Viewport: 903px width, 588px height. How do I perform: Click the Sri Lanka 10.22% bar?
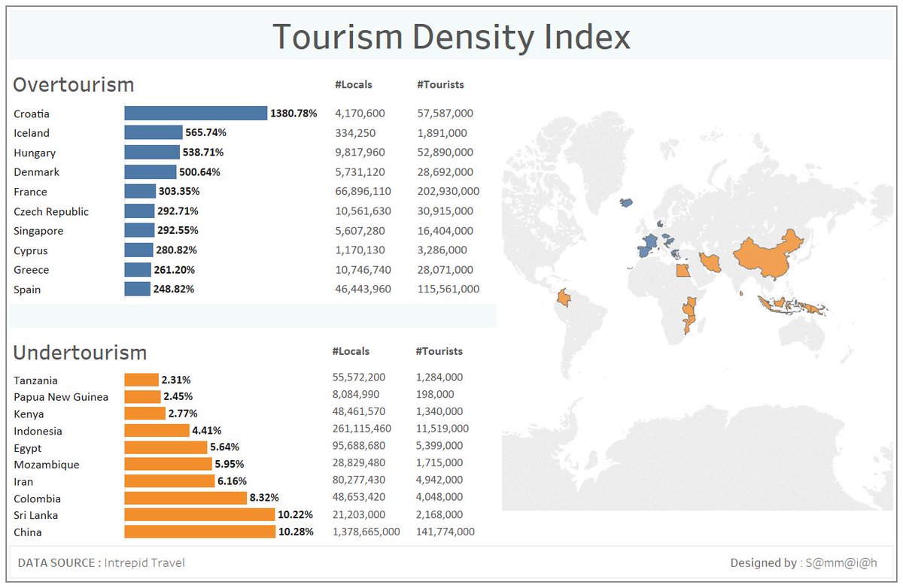(199, 514)
